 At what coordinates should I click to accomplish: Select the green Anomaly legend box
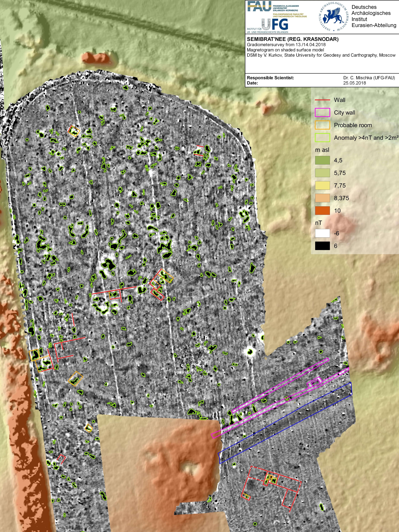[x=322, y=138]
